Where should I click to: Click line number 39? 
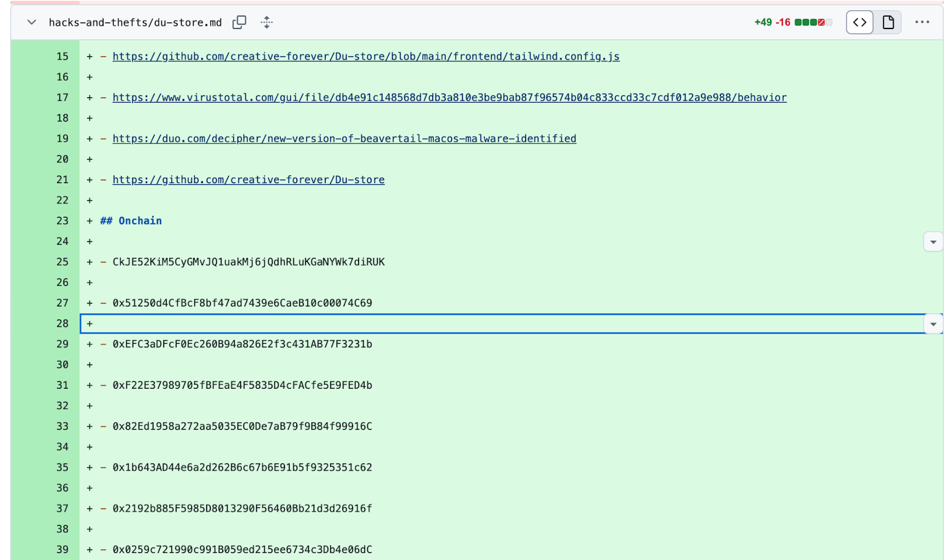pyautogui.click(x=62, y=549)
